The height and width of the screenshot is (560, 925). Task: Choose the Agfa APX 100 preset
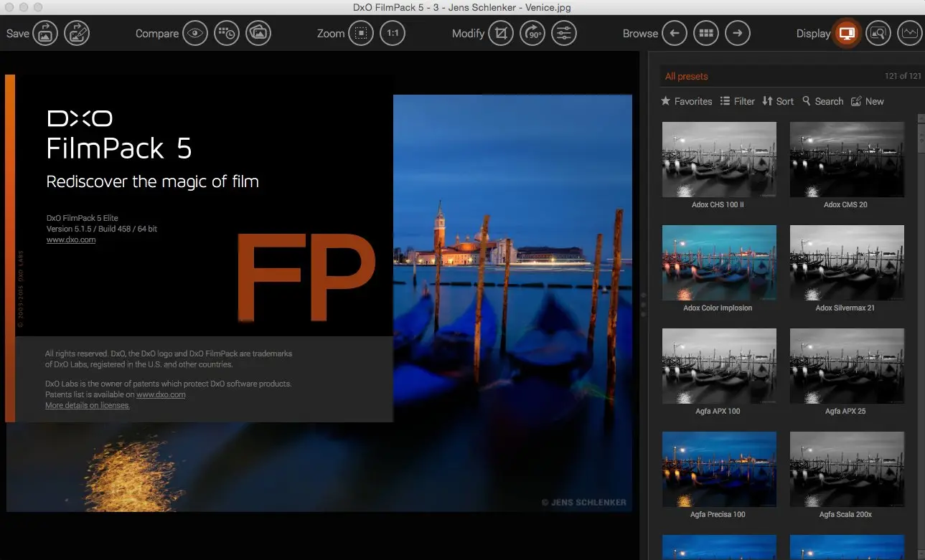click(x=719, y=366)
